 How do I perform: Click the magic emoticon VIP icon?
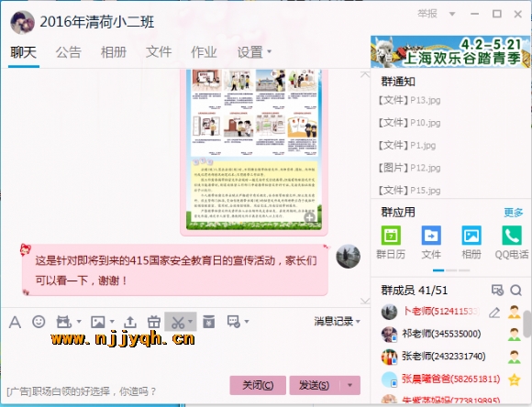pyautogui.click(x=64, y=322)
